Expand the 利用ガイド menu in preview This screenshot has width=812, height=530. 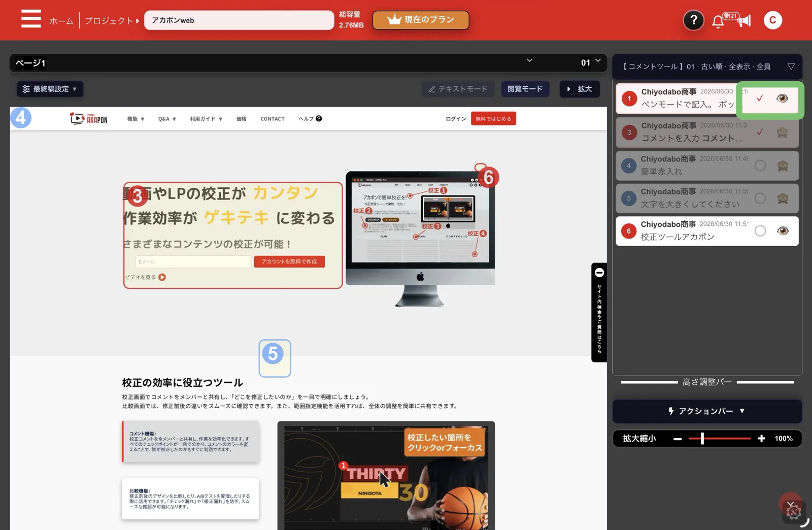206,119
